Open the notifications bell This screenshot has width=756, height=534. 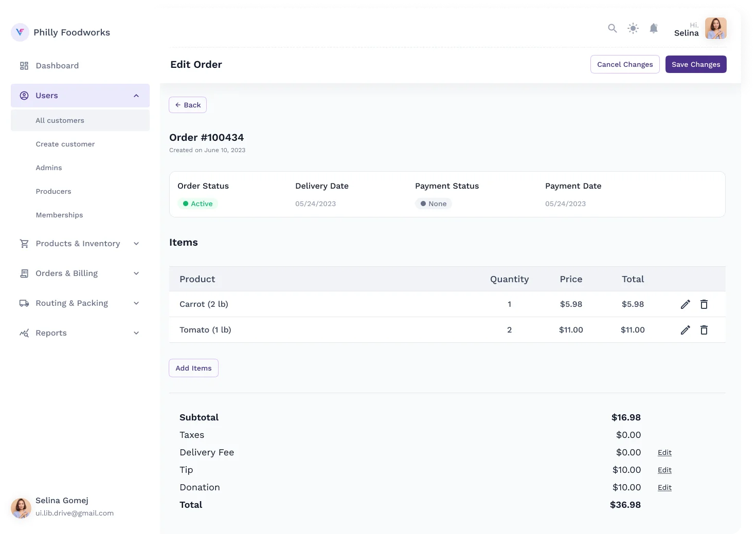pos(654,28)
